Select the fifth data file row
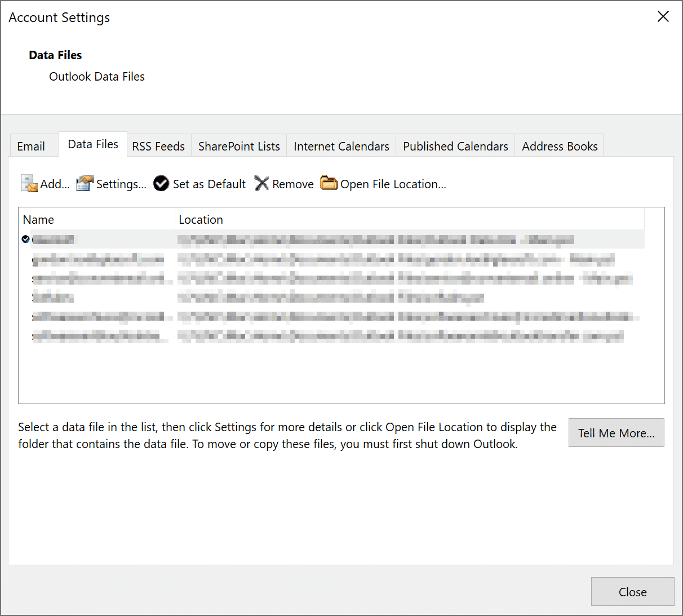Image resolution: width=683 pixels, height=616 pixels. (332, 317)
